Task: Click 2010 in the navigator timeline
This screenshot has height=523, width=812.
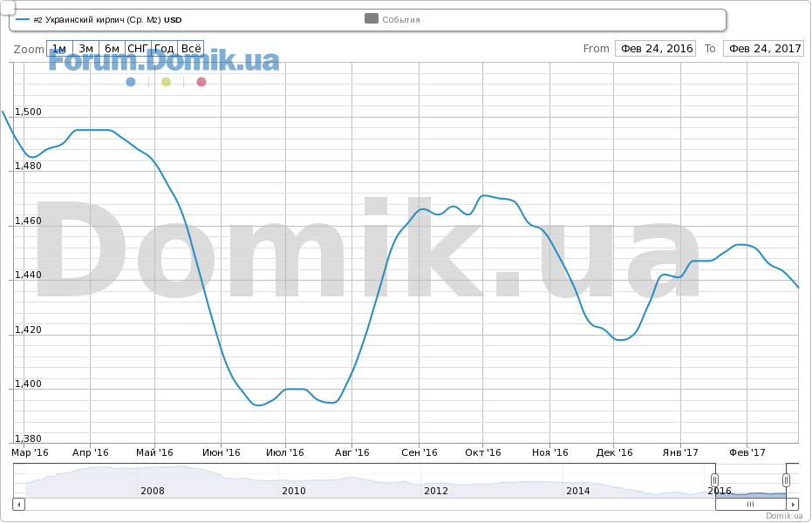Action: click(x=294, y=491)
